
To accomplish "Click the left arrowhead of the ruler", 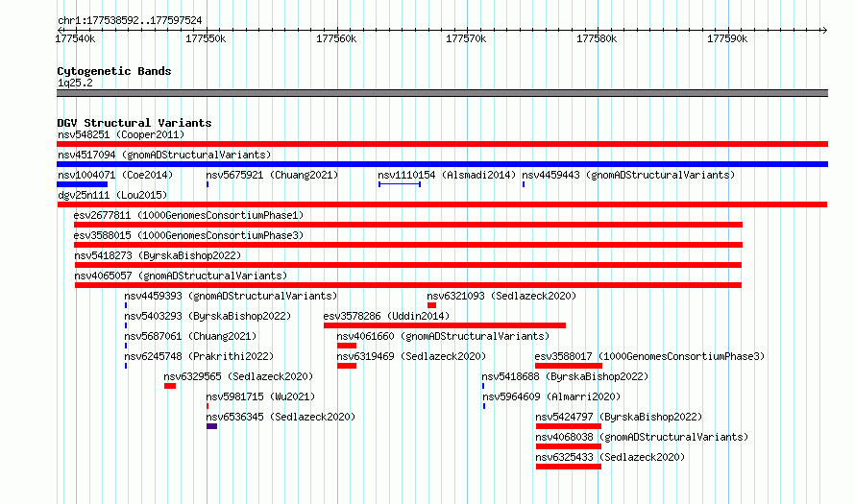I will tap(60, 30).
